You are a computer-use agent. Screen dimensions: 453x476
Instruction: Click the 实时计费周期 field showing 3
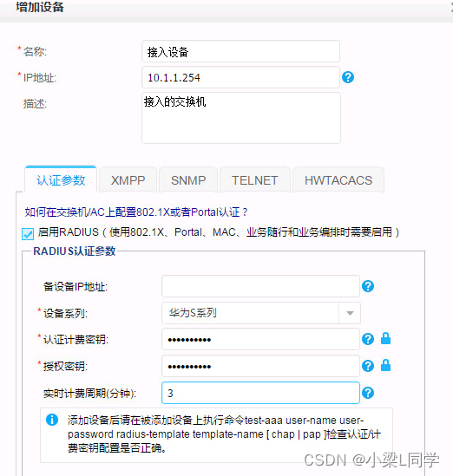pyautogui.click(x=260, y=393)
